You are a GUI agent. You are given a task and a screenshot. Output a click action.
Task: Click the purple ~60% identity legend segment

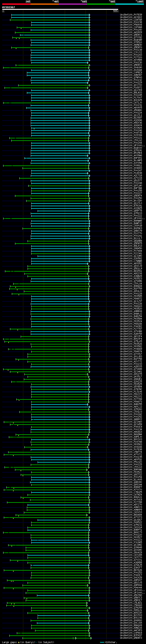[x=73, y=4]
